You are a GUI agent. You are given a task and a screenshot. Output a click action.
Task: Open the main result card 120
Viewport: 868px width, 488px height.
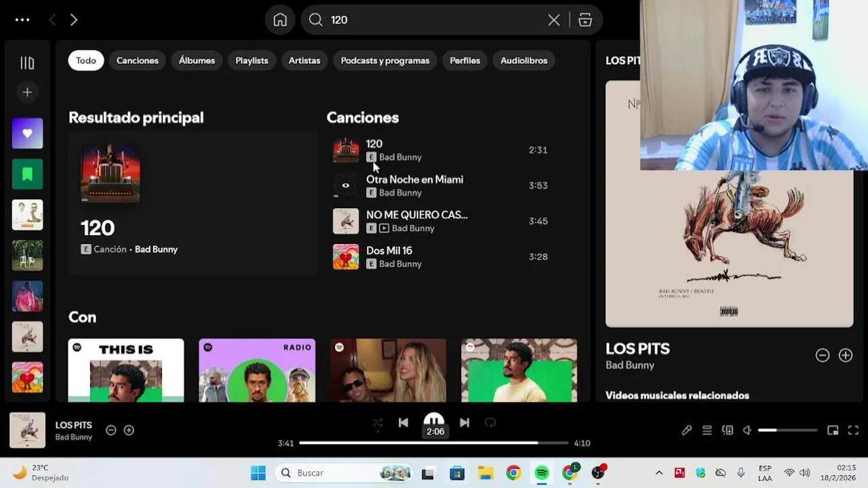coord(193,203)
